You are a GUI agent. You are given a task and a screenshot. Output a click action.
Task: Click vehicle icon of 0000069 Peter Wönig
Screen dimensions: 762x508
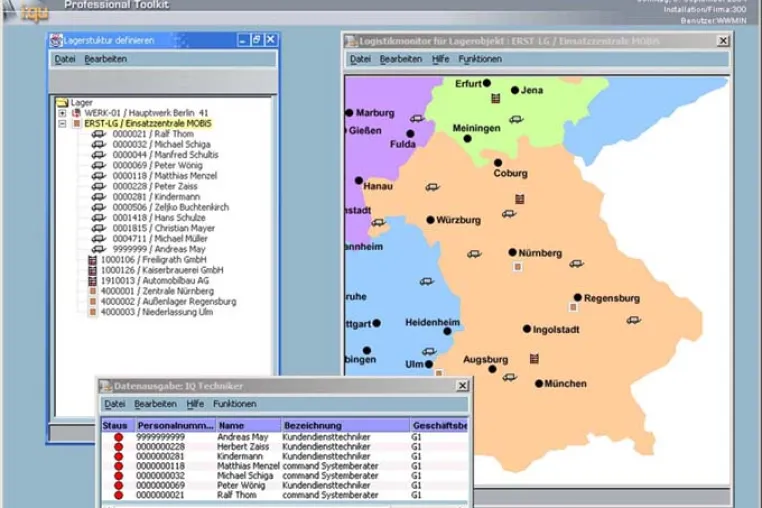coord(99,165)
